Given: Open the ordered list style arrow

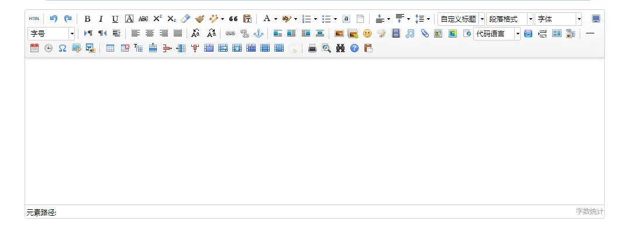Looking at the screenshot, I should tap(315, 19).
